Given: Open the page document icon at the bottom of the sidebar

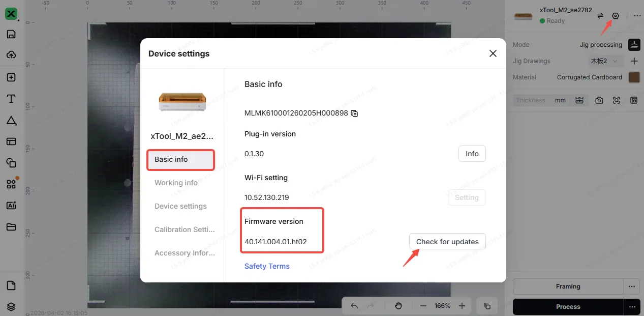Looking at the screenshot, I should 11,285.
